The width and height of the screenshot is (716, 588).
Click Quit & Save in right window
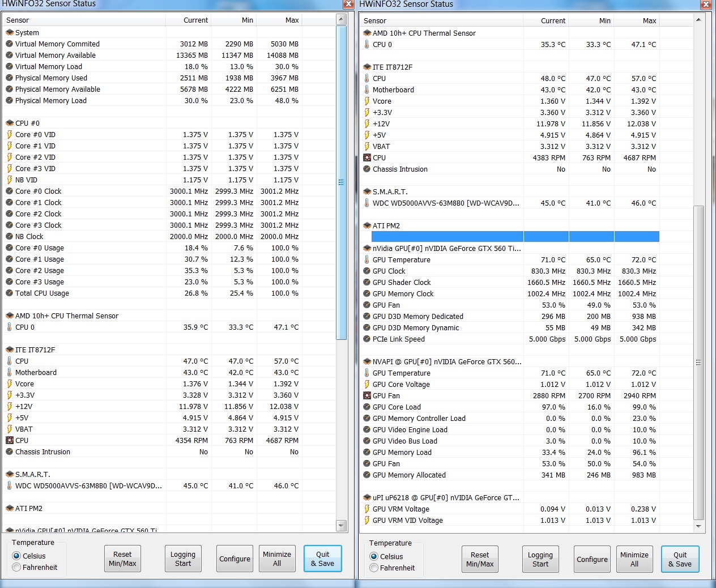click(680, 560)
